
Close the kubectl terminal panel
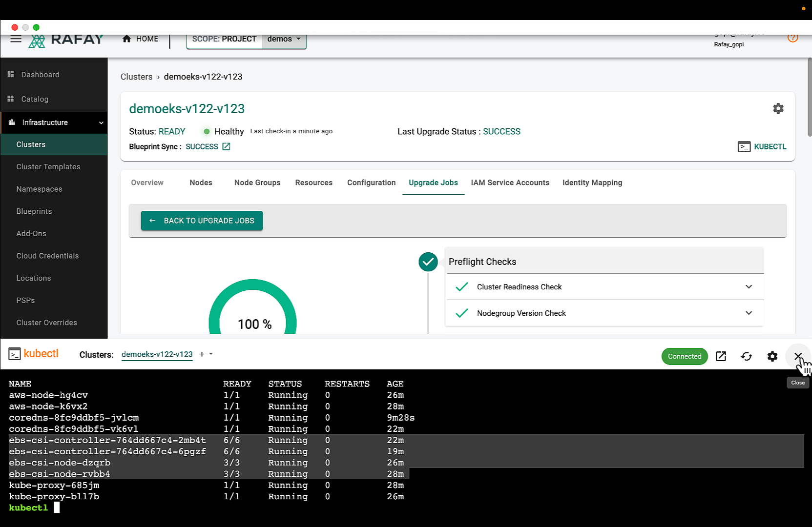point(798,356)
